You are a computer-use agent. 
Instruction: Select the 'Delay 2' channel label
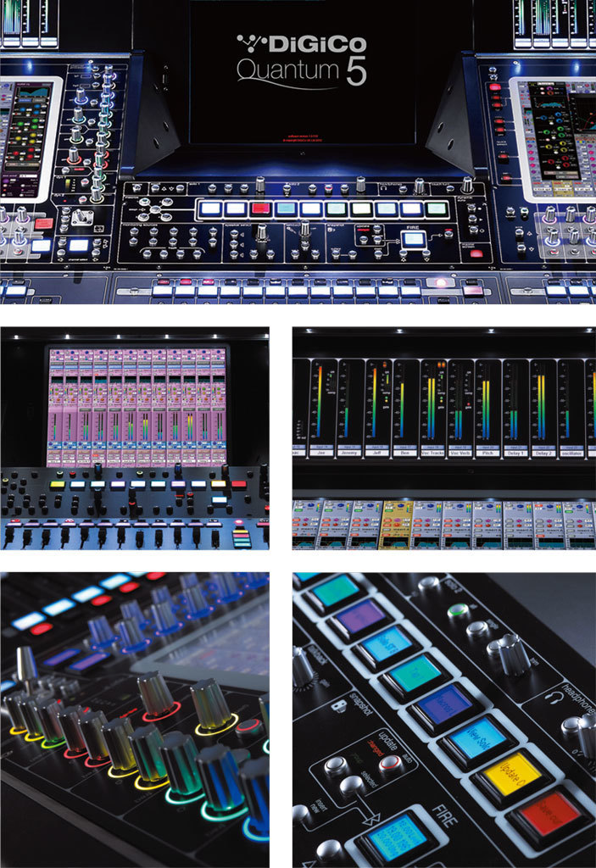pyautogui.click(x=543, y=453)
